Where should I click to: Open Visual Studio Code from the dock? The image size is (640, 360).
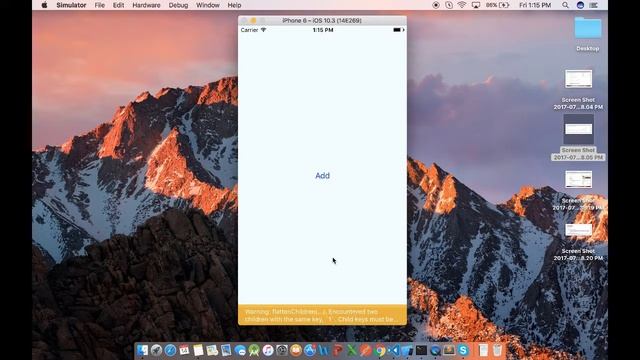(x=393, y=350)
